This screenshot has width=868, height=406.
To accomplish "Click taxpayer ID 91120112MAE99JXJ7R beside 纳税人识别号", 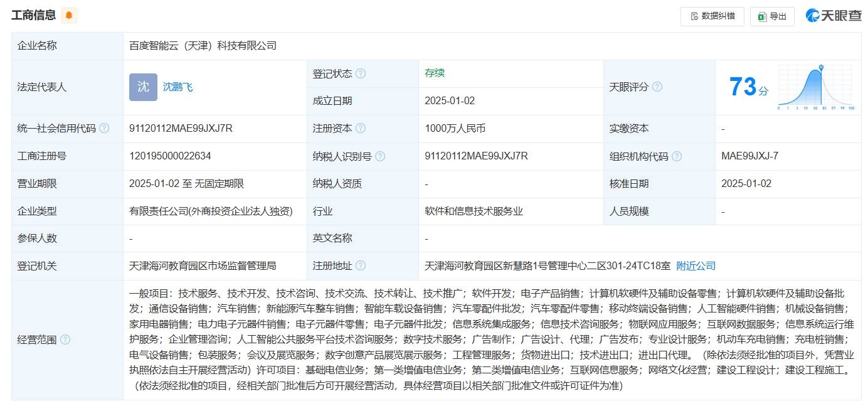I will pyautogui.click(x=476, y=156).
